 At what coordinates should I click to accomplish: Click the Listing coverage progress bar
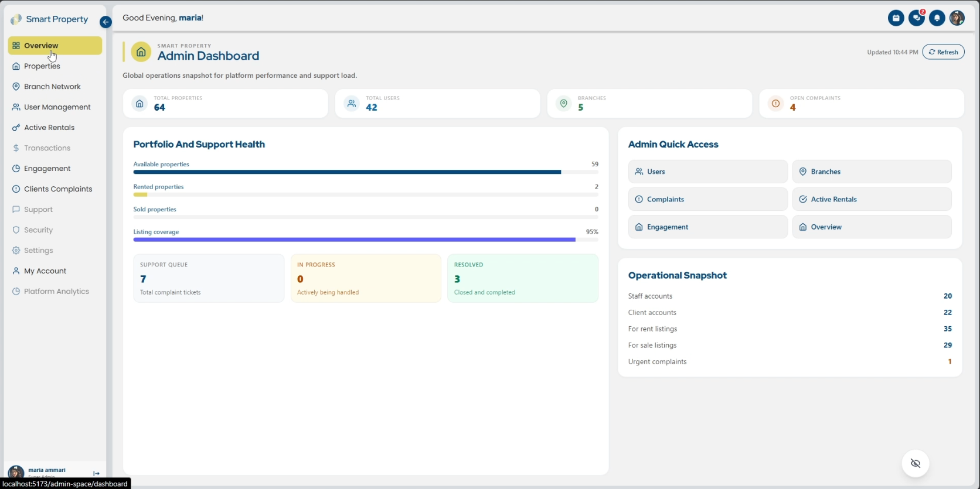pyautogui.click(x=366, y=240)
